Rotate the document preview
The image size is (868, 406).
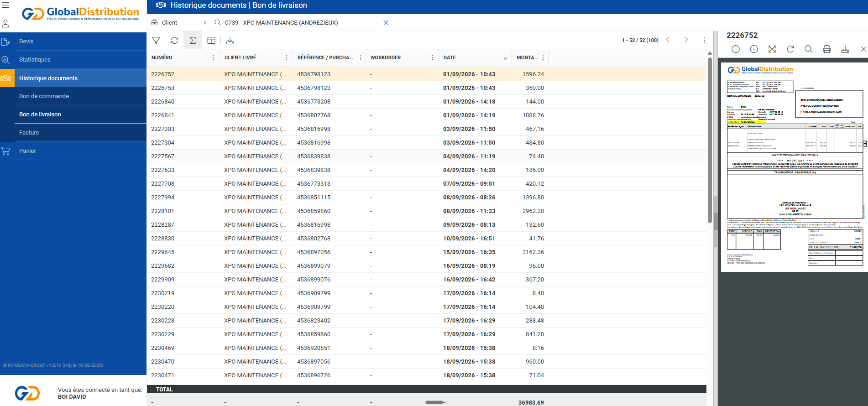click(790, 49)
